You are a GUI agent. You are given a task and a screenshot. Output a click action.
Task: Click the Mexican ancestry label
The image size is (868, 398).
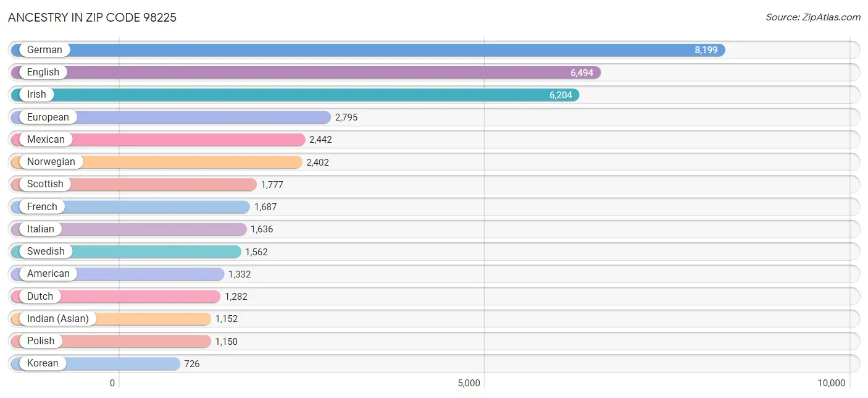click(46, 140)
